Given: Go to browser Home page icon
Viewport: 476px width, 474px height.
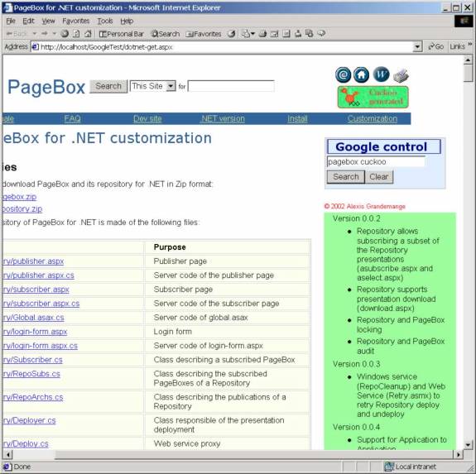Looking at the screenshot, I should [x=88, y=34].
